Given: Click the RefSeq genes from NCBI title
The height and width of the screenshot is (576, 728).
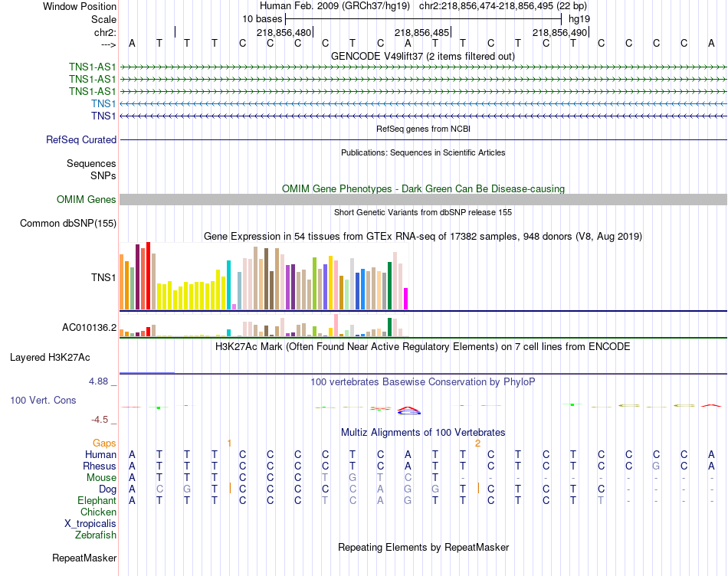Looking at the screenshot, I should coord(423,129).
